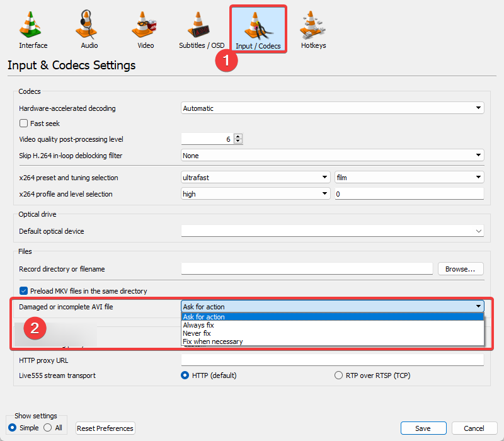
Task: Open the Interface settings cone icon
Action: click(x=30, y=25)
